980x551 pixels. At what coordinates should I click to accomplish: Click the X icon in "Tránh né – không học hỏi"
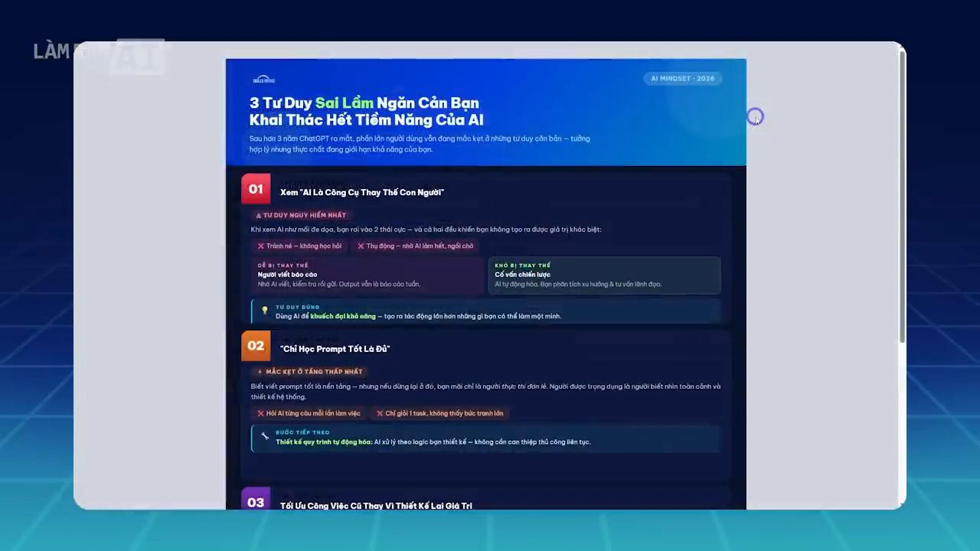coord(260,246)
